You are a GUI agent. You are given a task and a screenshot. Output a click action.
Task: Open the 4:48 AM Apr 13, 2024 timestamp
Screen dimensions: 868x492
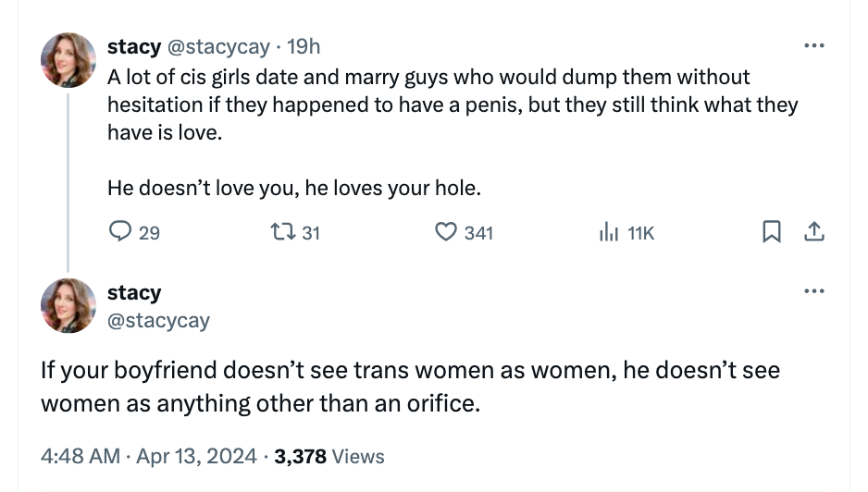tap(147, 456)
